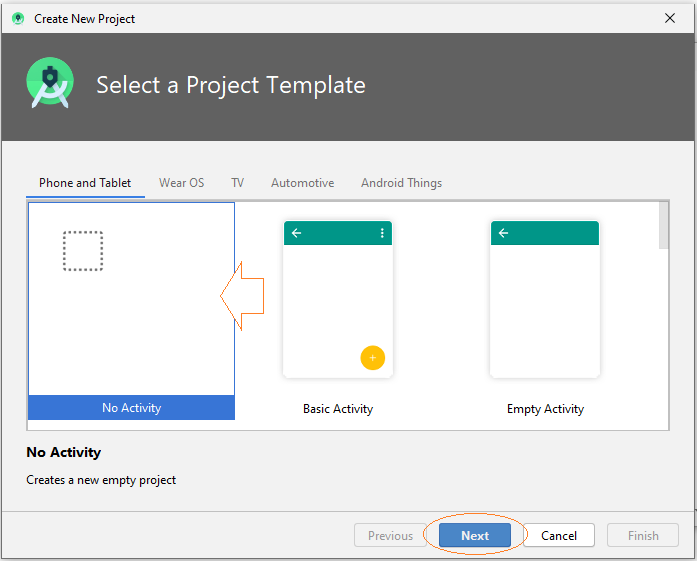
Task: Click the Next button
Action: click(475, 535)
